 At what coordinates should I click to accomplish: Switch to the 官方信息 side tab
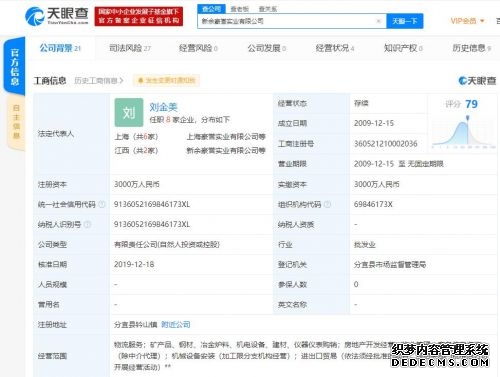click(x=14, y=67)
